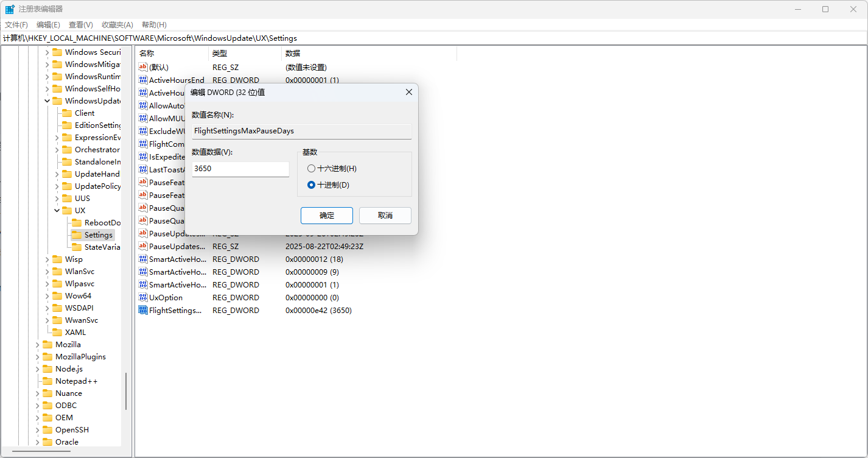Select the 十进制(D) radio button
The width and height of the screenshot is (868, 458).
pyautogui.click(x=312, y=185)
